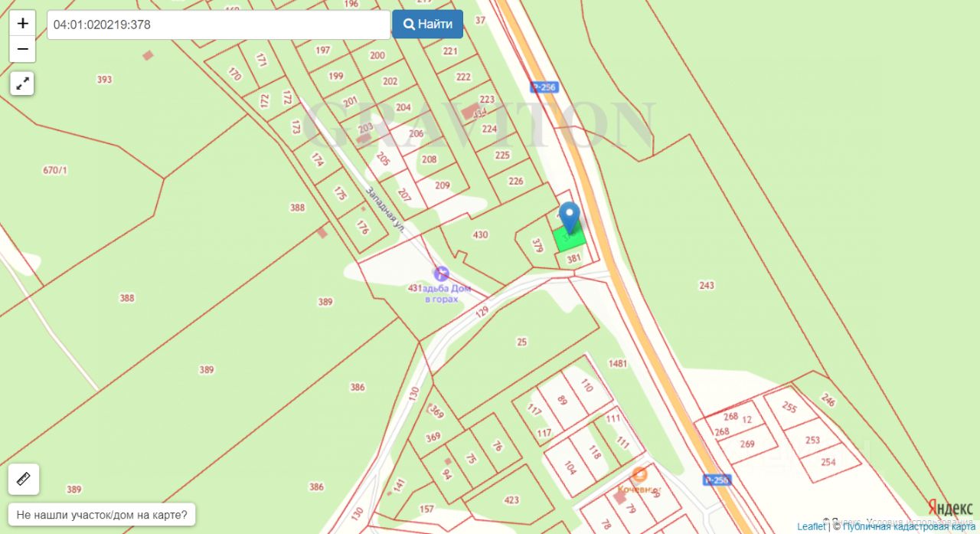
Task: Click the Найти search button
Action: tap(427, 25)
